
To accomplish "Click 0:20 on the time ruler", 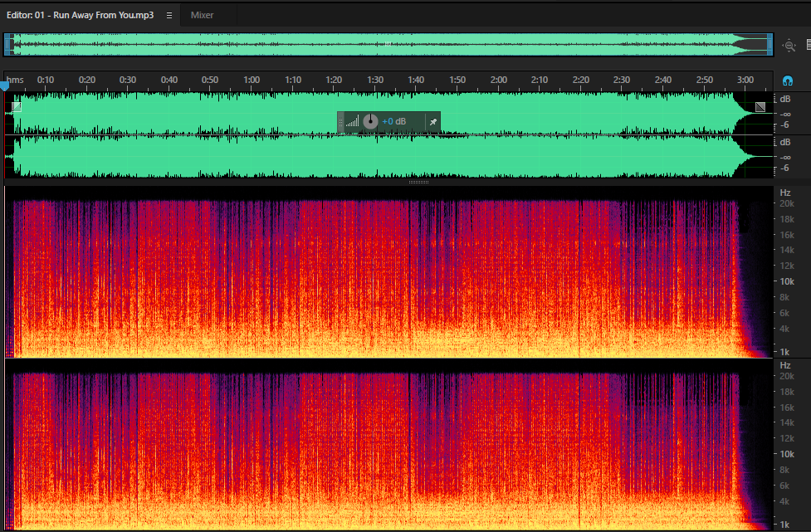I will pos(87,80).
